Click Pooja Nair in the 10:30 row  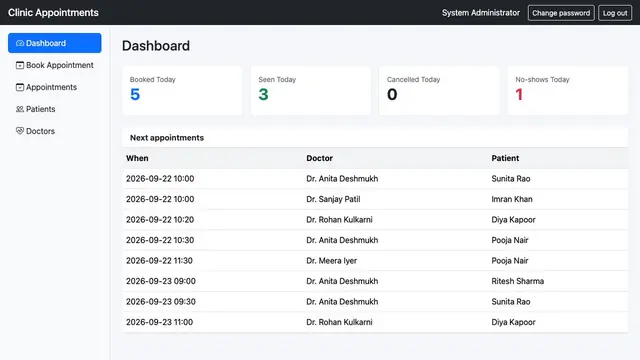click(x=510, y=240)
